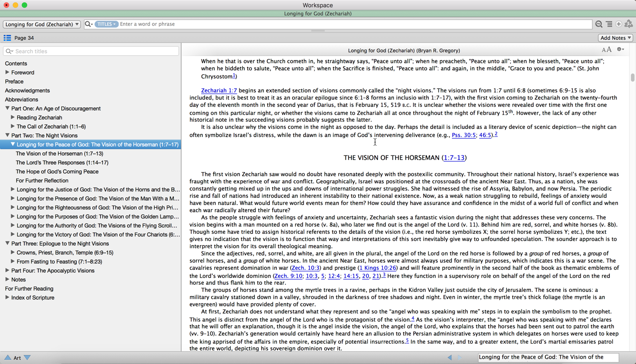Open the Add Notes dropdown
The image size is (636, 364).
pos(616,38)
